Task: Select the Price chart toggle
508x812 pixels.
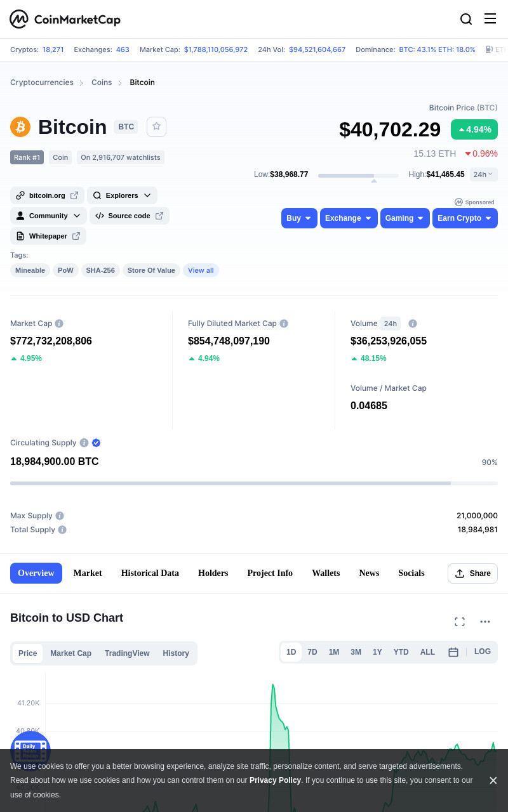Action: coord(28,653)
